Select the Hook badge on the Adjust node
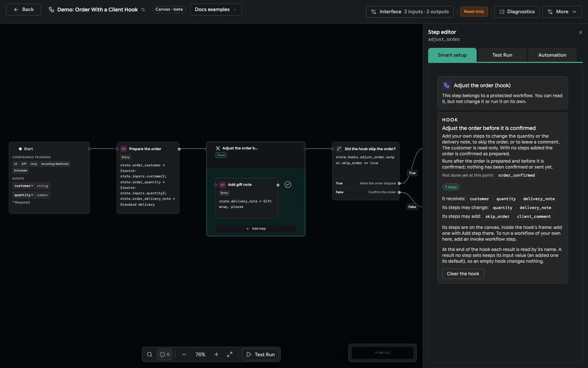Image resolution: width=588 pixels, height=368 pixels. point(221,155)
